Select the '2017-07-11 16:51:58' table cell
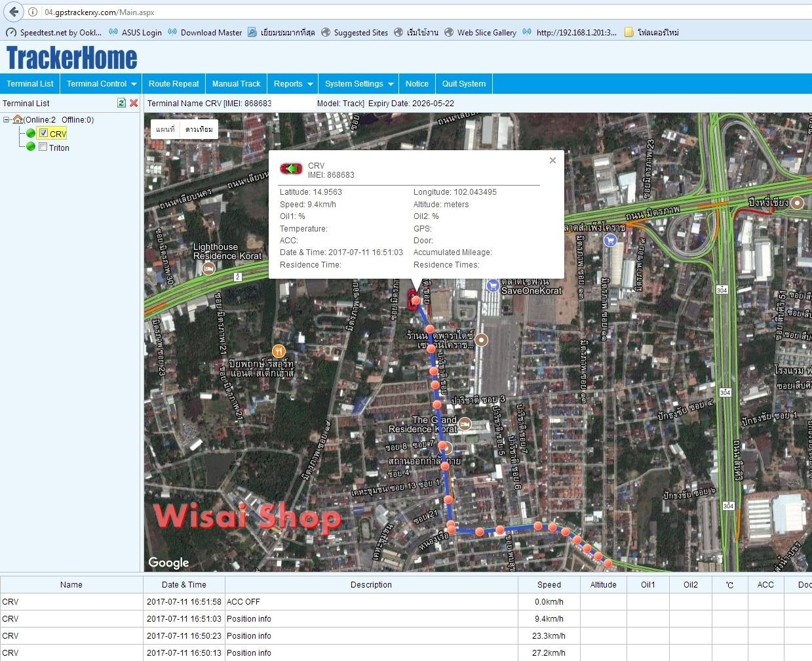Viewport: 812px width, 661px height. 184,602
